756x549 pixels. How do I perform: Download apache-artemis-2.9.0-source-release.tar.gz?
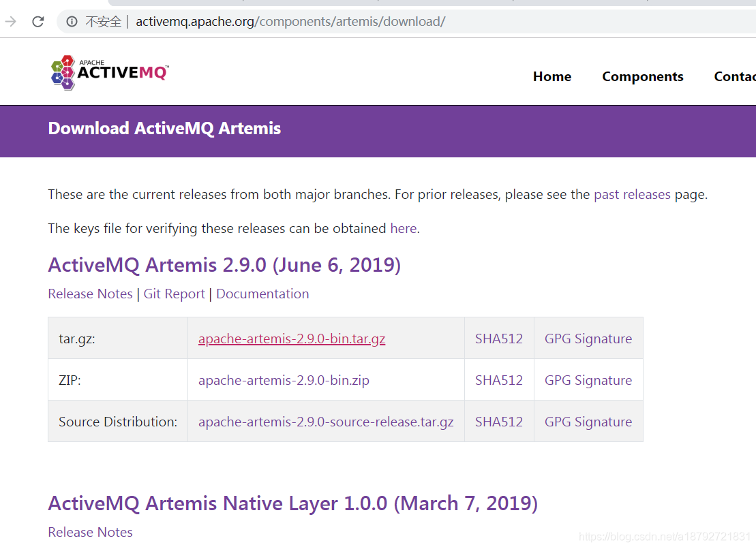(326, 422)
